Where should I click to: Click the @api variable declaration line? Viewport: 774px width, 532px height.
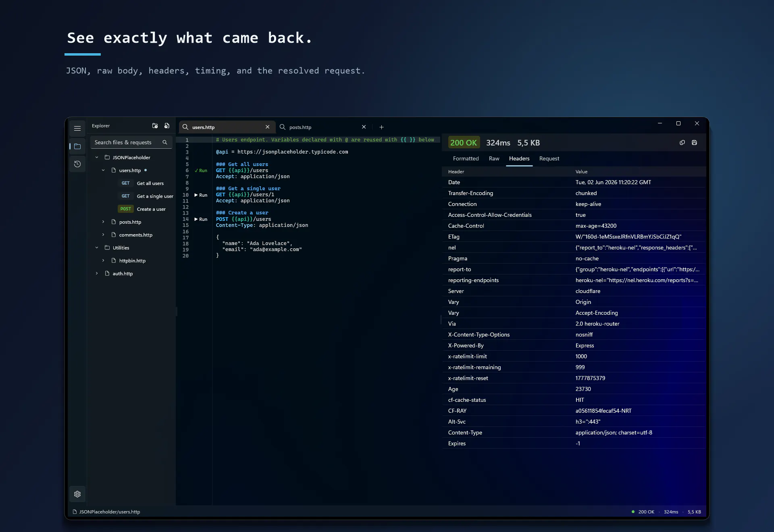[282, 152]
